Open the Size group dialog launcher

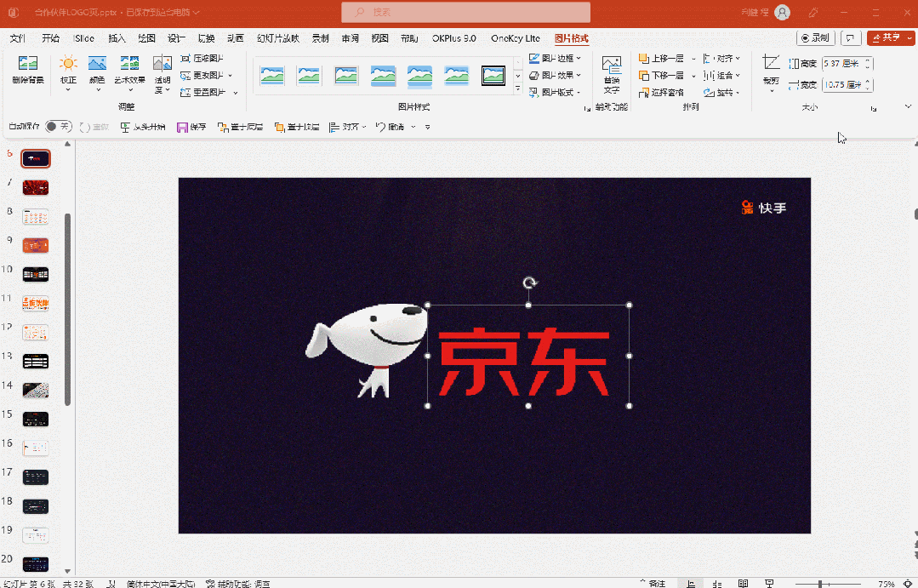[x=874, y=108]
